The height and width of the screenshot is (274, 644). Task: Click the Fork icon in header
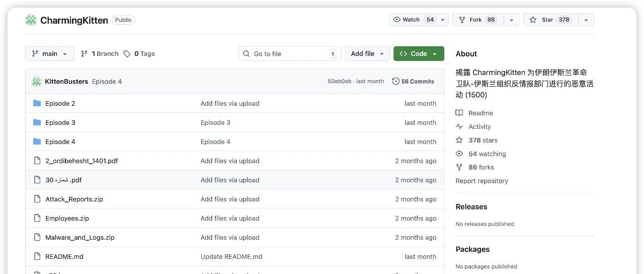(462, 20)
